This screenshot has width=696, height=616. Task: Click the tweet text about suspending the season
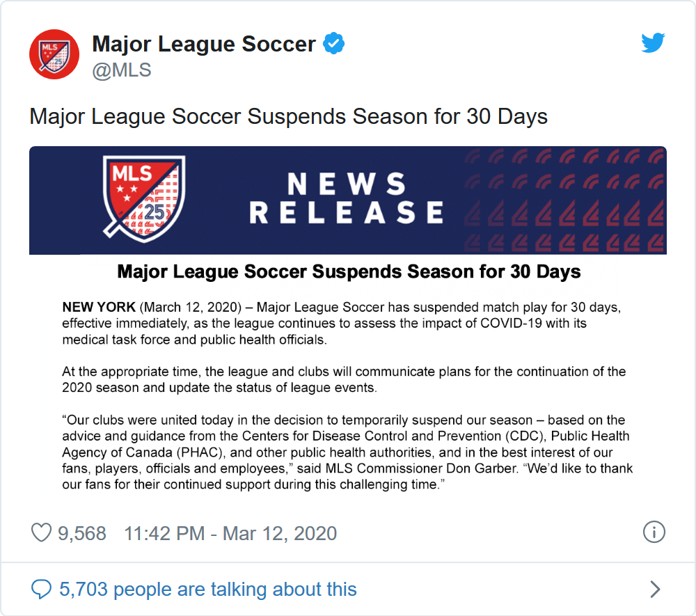point(288,116)
